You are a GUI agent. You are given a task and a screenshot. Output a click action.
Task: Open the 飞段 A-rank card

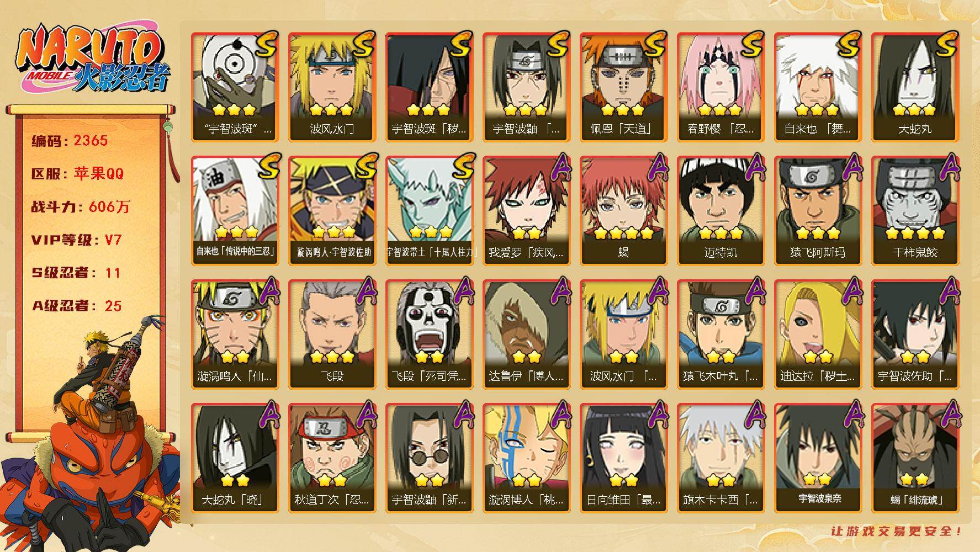[332, 335]
